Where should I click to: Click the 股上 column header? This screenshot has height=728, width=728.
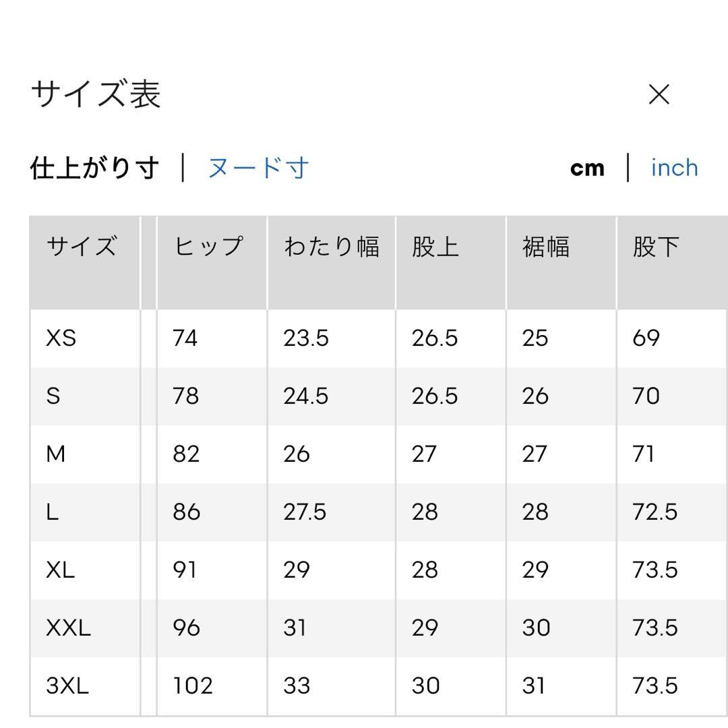click(435, 246)
